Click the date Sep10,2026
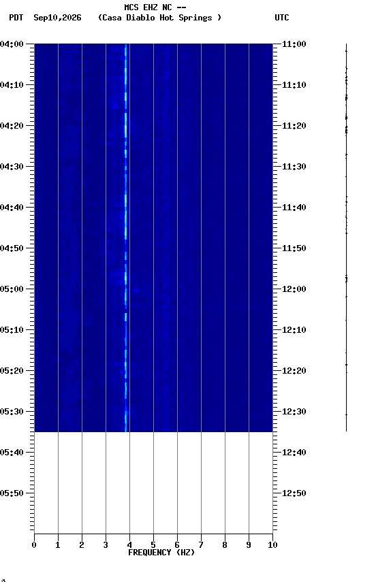This screenshot has height=588, width=376. 57,18
